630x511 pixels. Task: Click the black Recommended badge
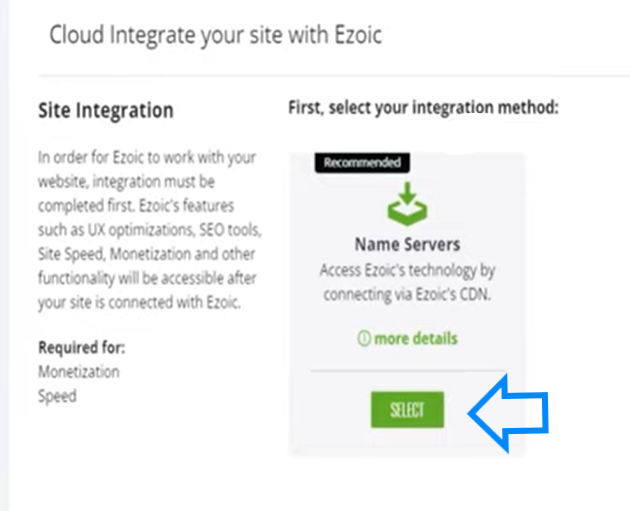coord(362,162)
